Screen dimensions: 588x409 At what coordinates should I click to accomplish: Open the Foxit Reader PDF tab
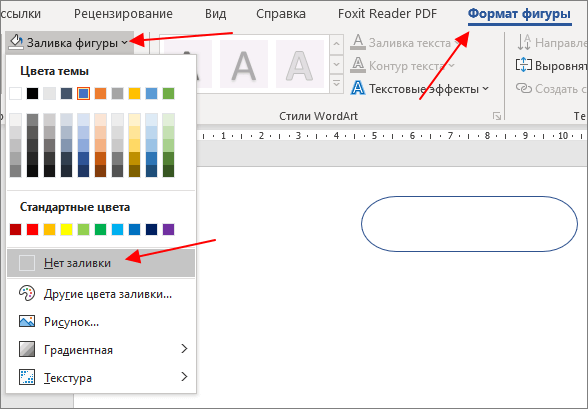(x=387, y=14)
